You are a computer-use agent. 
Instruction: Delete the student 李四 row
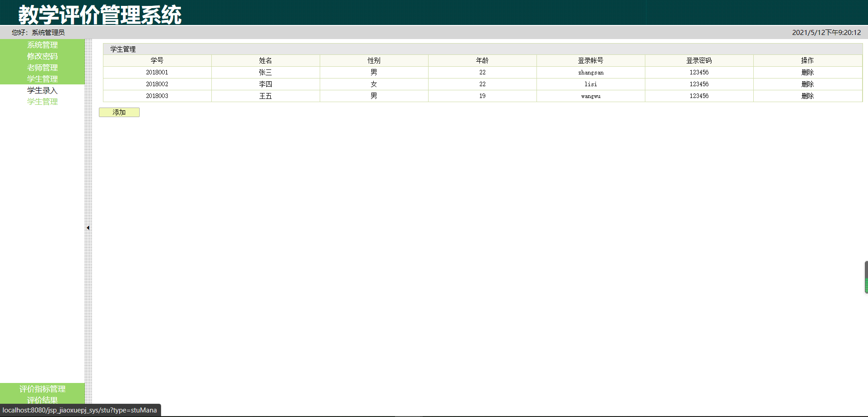pos(807,84)
